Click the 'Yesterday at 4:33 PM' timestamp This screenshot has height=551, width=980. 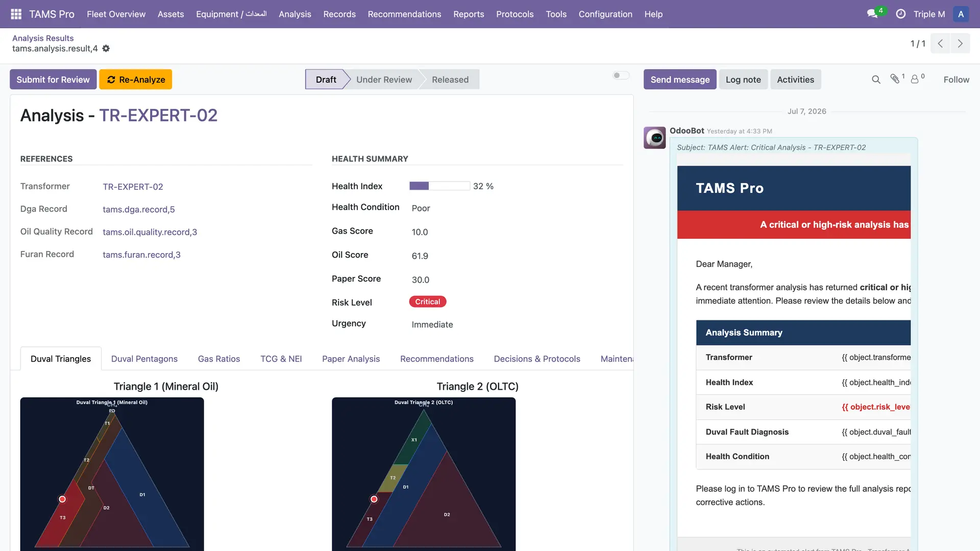coord(739,131)
